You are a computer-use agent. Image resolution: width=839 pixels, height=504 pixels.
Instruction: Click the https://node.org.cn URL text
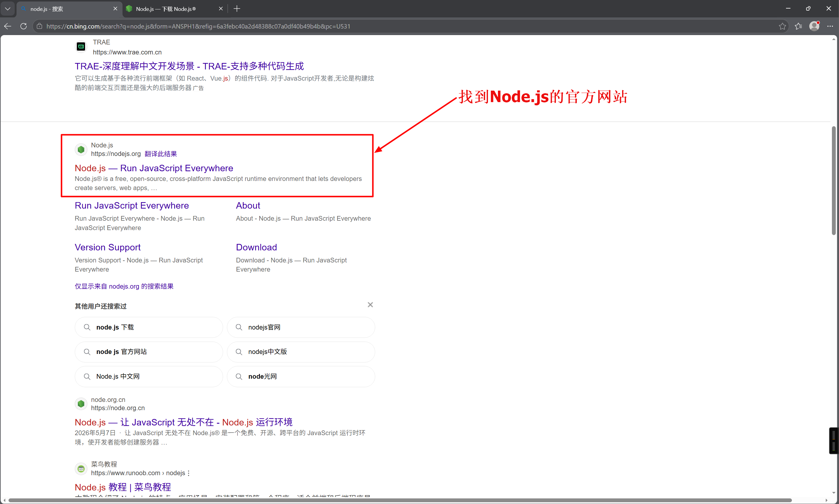[117, 408]
